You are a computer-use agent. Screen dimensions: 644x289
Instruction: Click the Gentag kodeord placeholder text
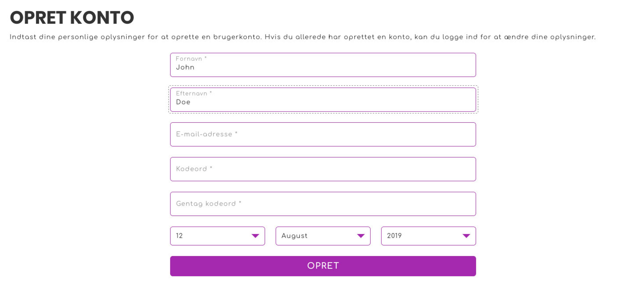tap(209, 204)
